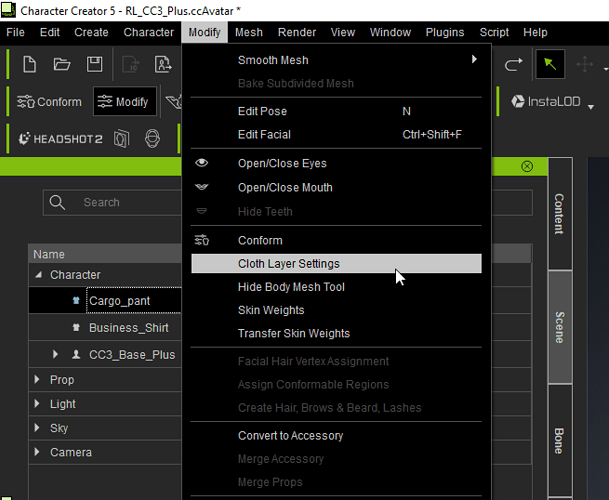Select the Move gizmo tool
The image size is (609, 500).
(x=585, y=64)
